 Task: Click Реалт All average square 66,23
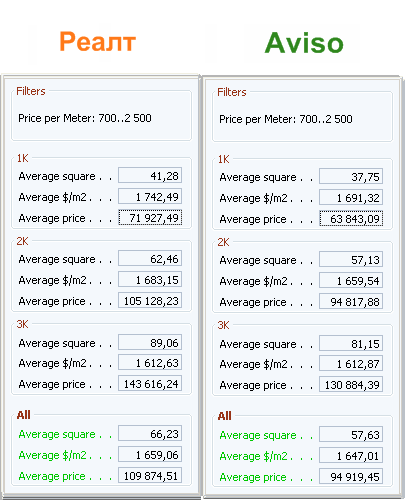coord(150,433)
